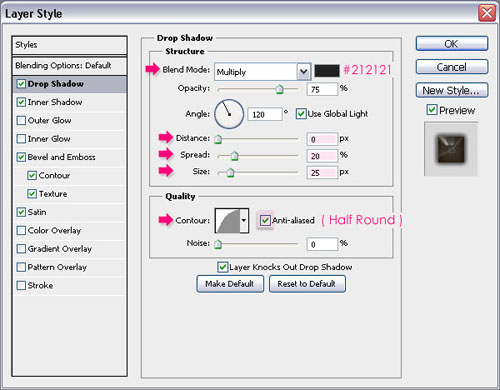Click the Distance value field
Image resolution: width=500 pixels, height=390 pixels.
click(322, 139)
